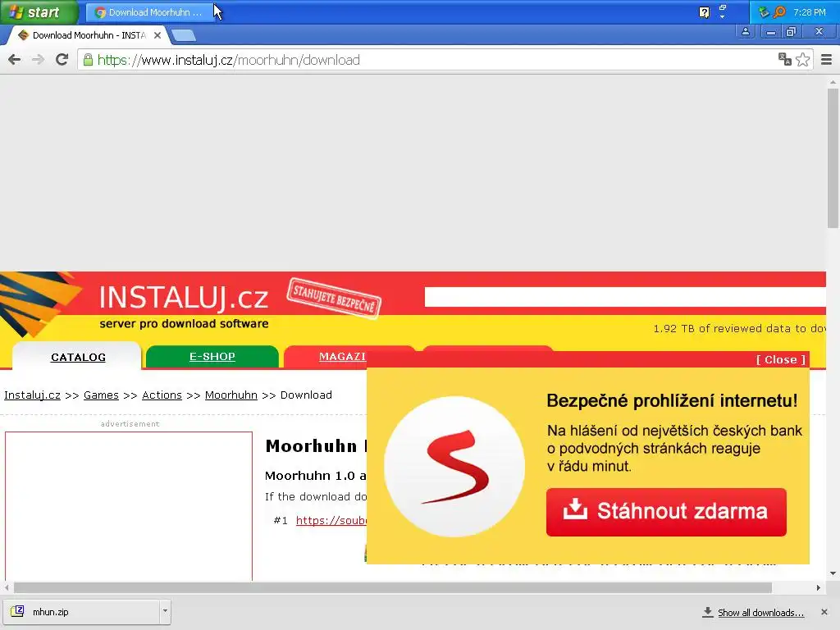Open the mhun.zip downloaded file

(x=81, y=611)
